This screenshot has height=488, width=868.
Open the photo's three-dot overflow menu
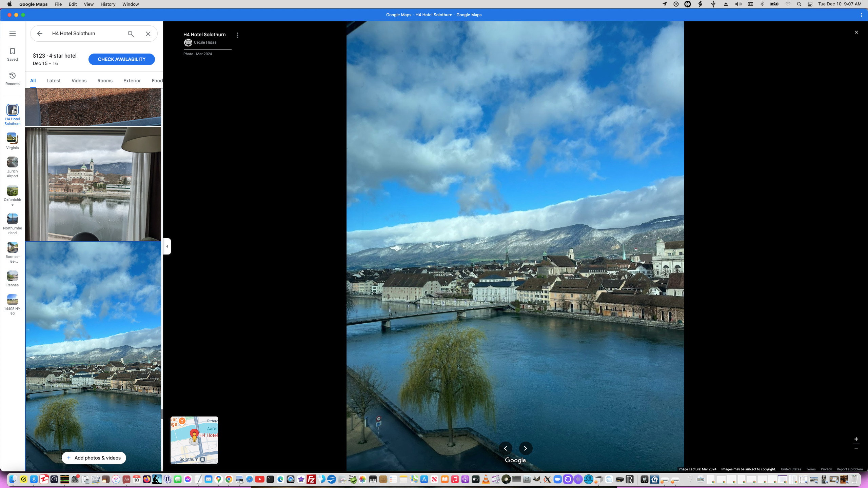click(237, 35)
